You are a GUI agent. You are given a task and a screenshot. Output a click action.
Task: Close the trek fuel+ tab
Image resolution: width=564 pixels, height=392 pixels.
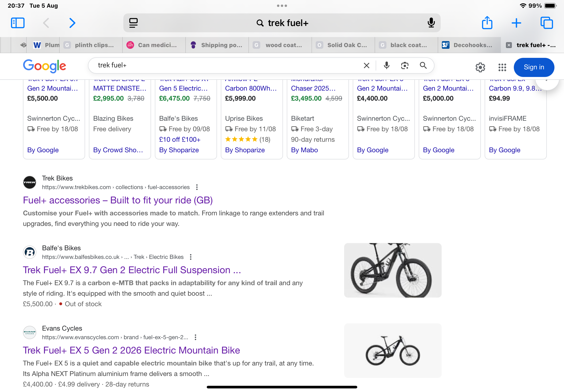click(x=509, y=45)
